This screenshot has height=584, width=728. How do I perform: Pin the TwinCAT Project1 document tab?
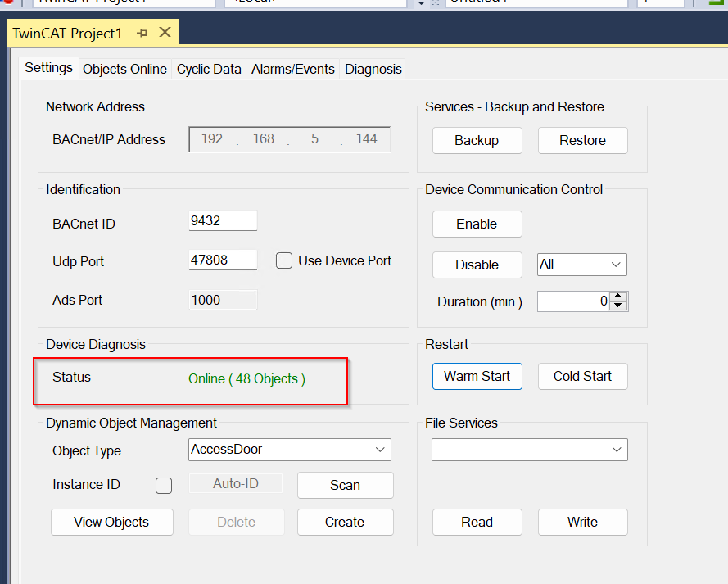coord(142,33)
